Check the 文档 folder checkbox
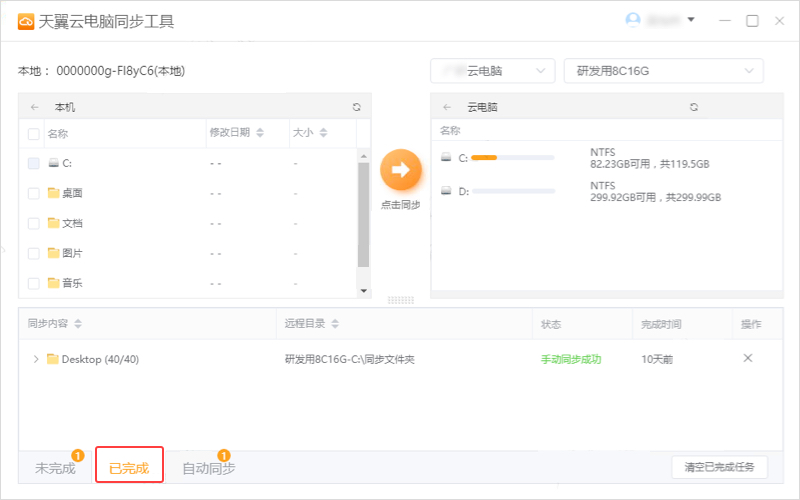 point(34,223)
